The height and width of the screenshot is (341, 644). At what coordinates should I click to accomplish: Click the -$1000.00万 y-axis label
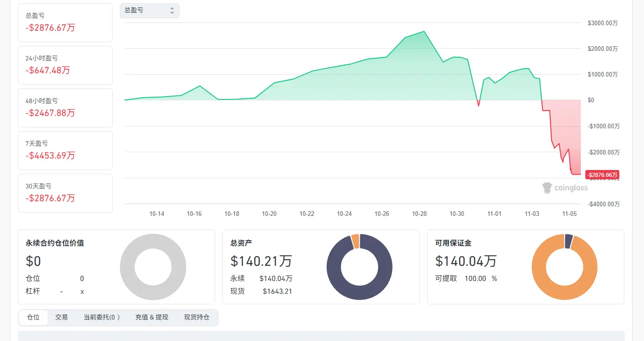(603, 126)
